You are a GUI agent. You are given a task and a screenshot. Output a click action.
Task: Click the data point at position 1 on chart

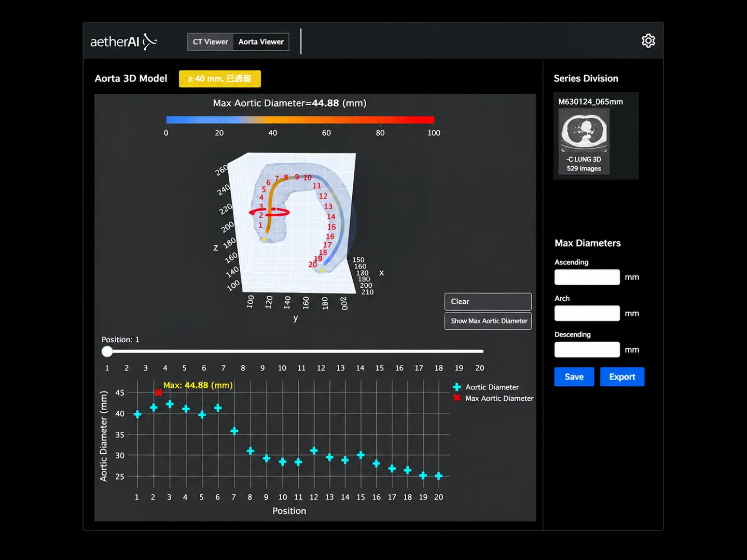point(137,414)
